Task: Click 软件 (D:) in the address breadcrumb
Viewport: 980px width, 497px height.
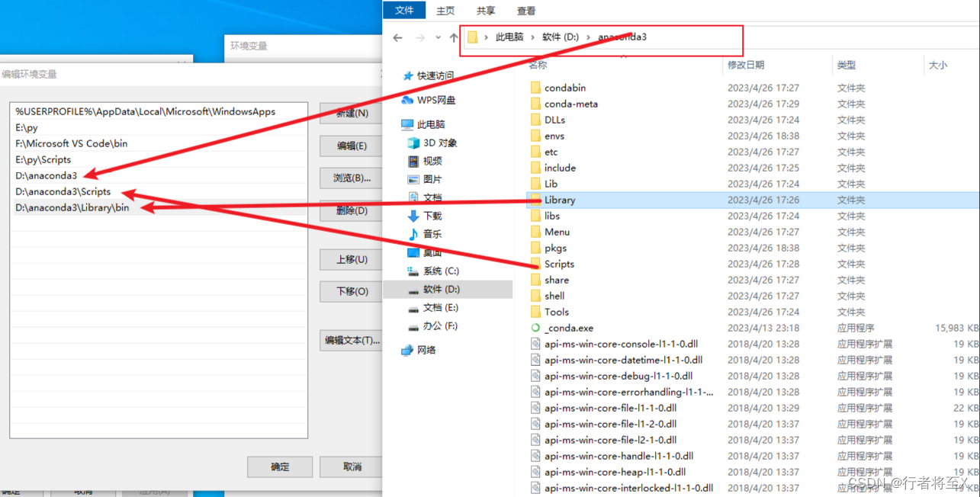Action: click(x=561, y=37)
